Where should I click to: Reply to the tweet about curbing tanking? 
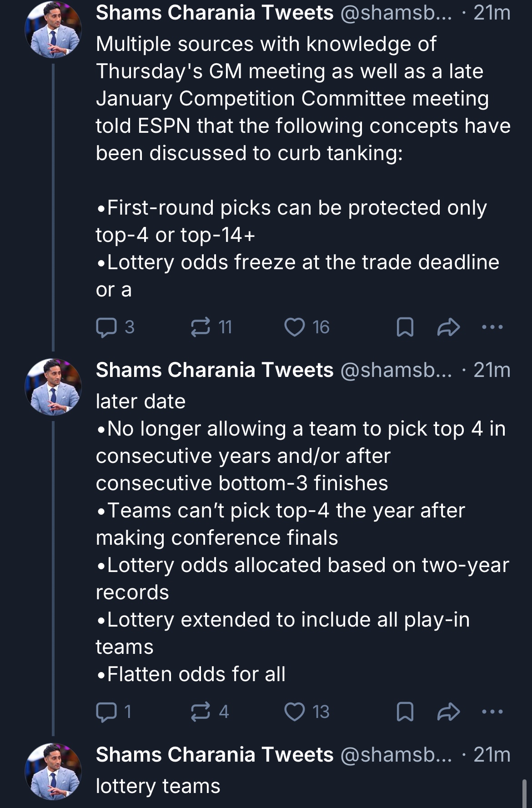tap(106, 327)
